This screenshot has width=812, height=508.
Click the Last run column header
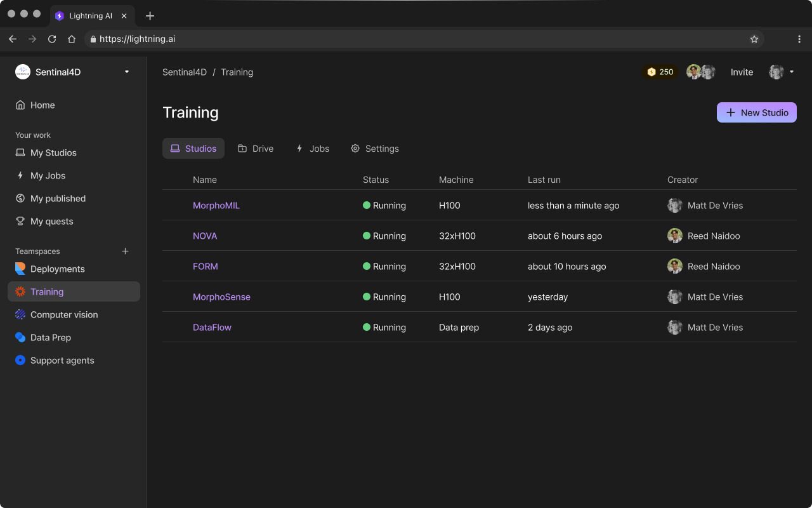[544, 180]
